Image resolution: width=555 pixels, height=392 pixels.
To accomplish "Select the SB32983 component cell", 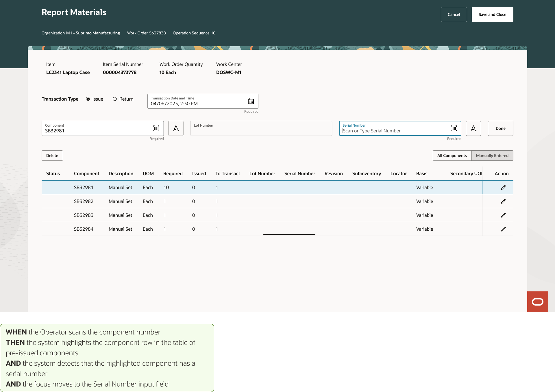I will (84, 215).
